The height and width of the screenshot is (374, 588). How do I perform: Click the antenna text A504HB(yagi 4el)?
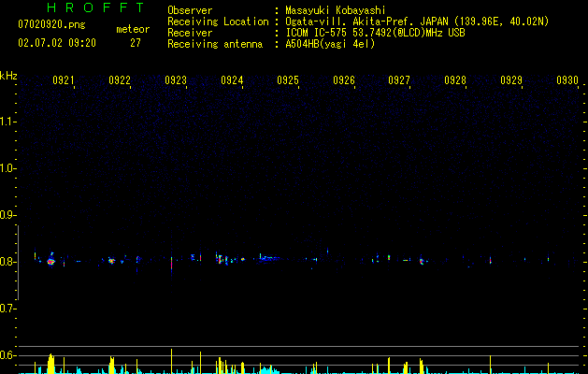(x=330, y=44)
